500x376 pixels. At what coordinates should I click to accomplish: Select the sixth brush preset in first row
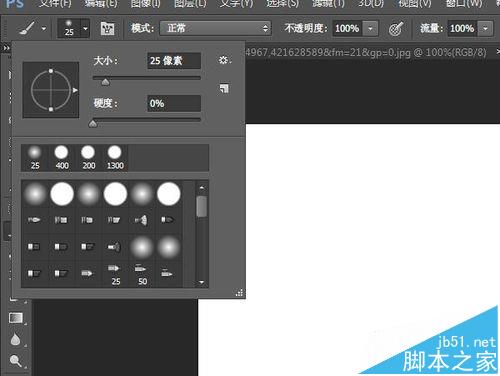tap(169, 194)
